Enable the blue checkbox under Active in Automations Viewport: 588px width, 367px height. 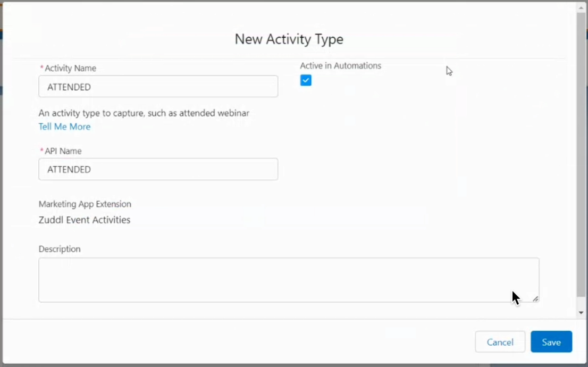306,80
